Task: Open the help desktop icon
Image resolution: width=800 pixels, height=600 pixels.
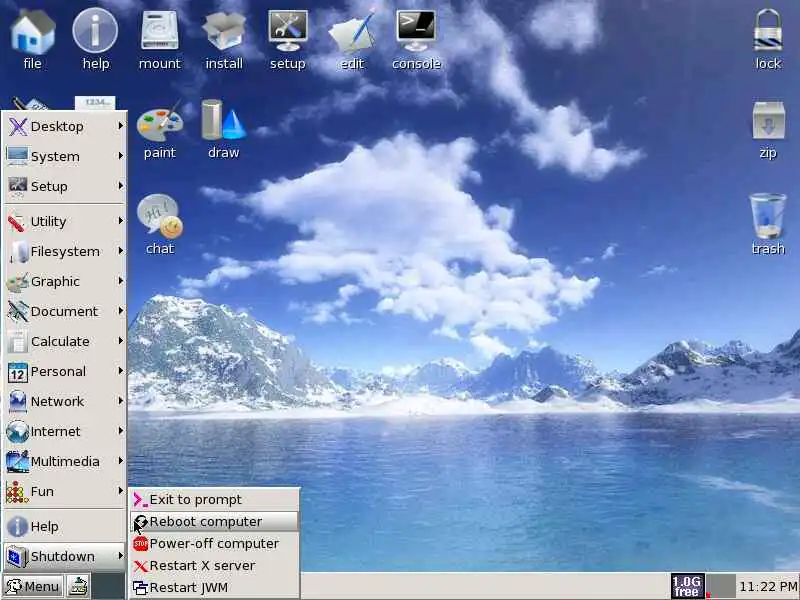Action: point(95,40)
